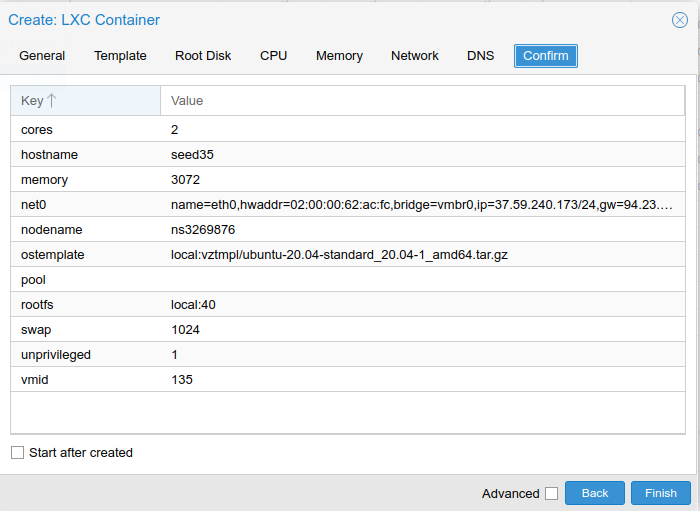
Task: Select the Confirm tab
Action: tap(545, 56)
